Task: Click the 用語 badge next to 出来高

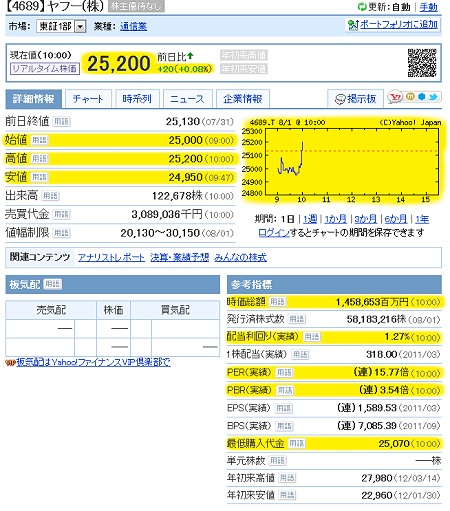Action: [50, 196]
